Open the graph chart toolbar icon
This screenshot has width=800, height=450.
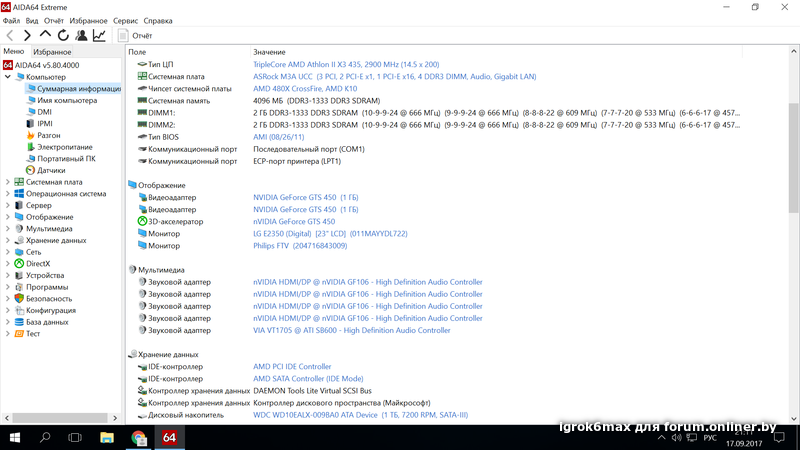[x=99, y=35]
